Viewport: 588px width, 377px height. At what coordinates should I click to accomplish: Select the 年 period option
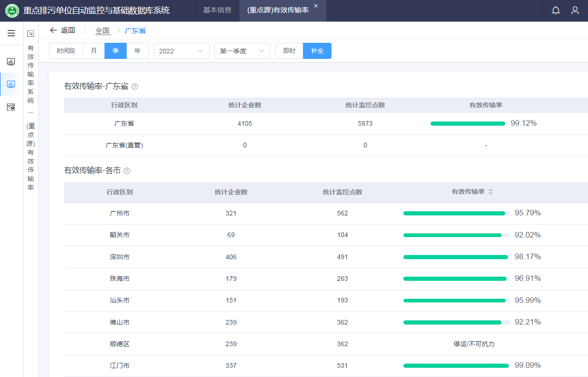click(x=138, y=51)
